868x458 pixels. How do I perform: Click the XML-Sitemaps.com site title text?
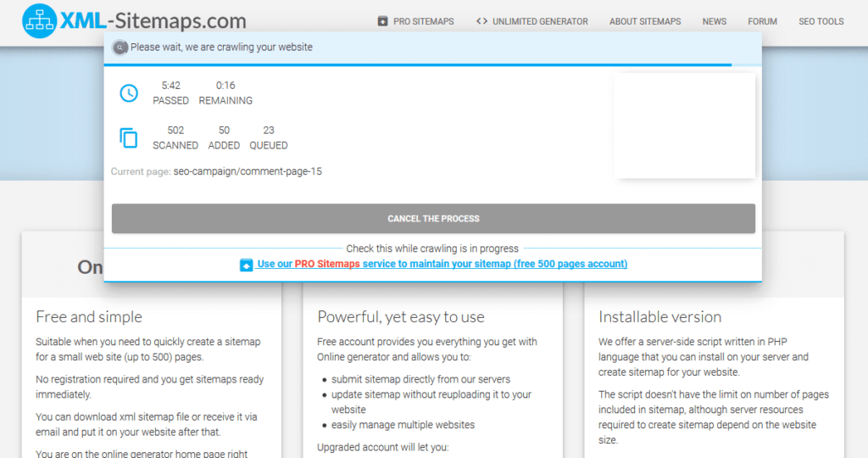tap(153, 21)
